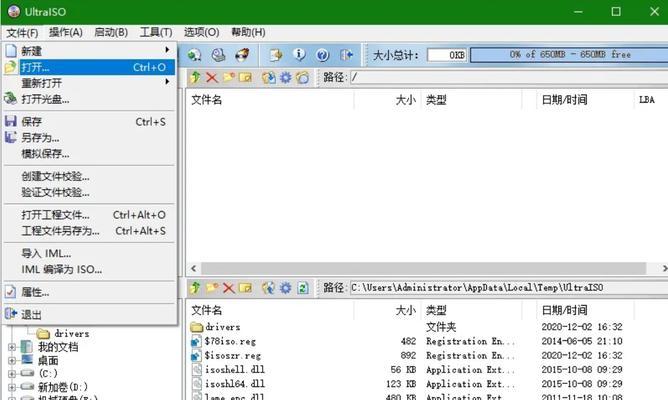Click the blue gear icon in local toolbar
The image size is (668, 400).
pyautogui.click(x=285, y=288)
